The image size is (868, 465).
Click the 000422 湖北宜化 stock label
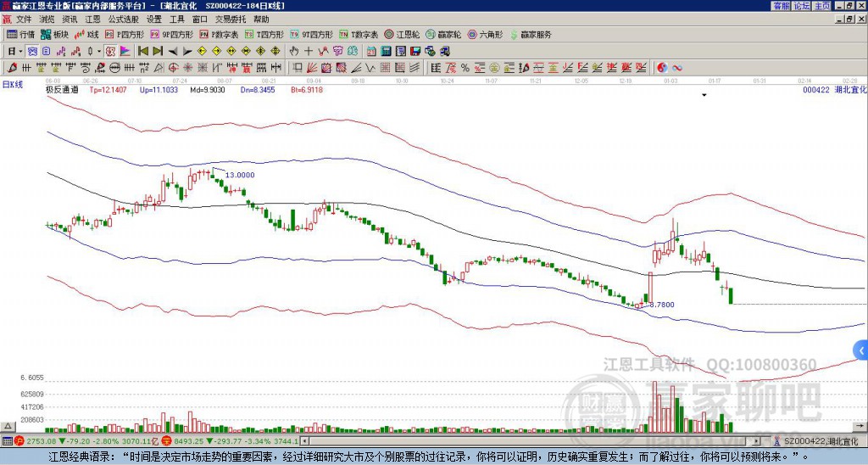click(834, 89)
